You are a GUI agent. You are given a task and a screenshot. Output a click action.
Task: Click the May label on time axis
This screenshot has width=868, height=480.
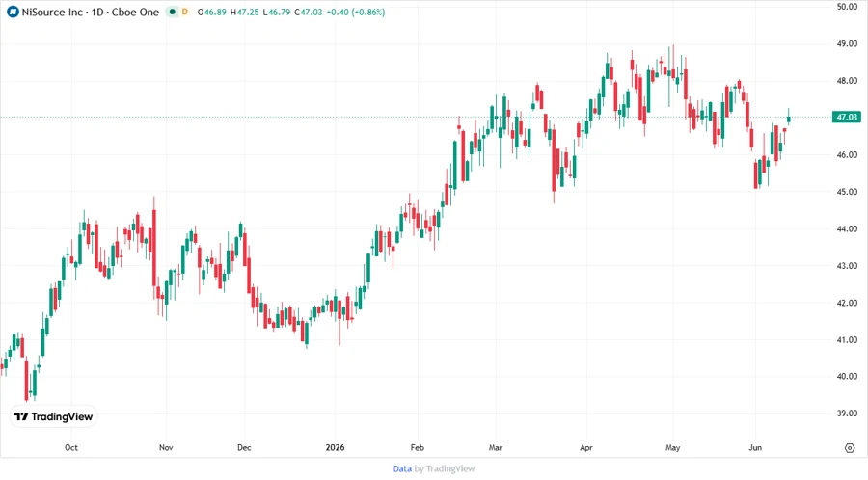point(672,447)
